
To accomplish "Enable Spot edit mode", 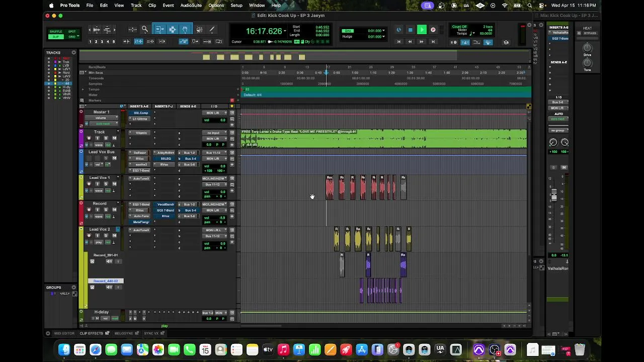I will point(72,32).
